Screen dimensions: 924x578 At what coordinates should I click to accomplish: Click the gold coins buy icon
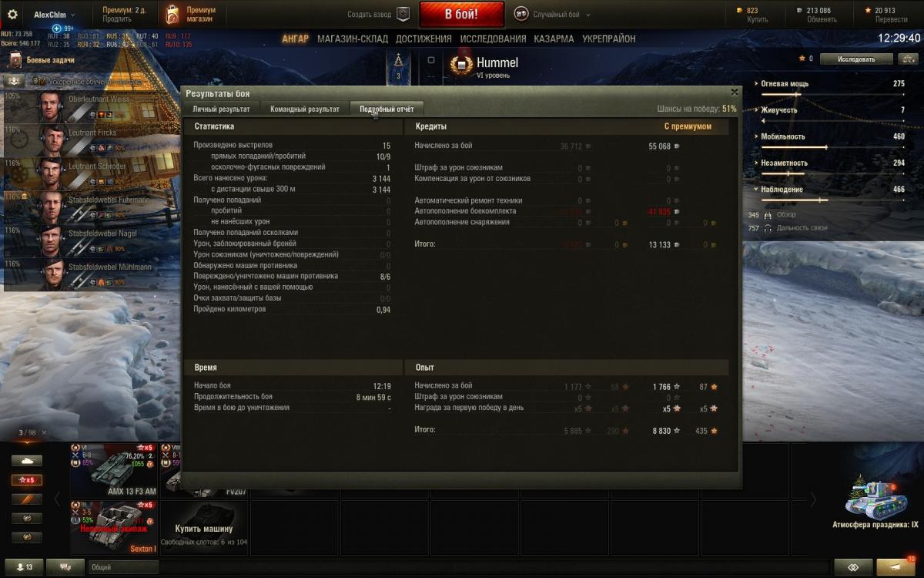pyautogui.click(x=741, y=11)
